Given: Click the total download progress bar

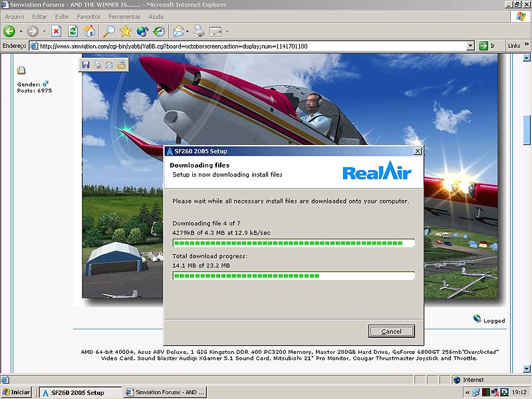Looking at the screenshot, I should (293, 275).
